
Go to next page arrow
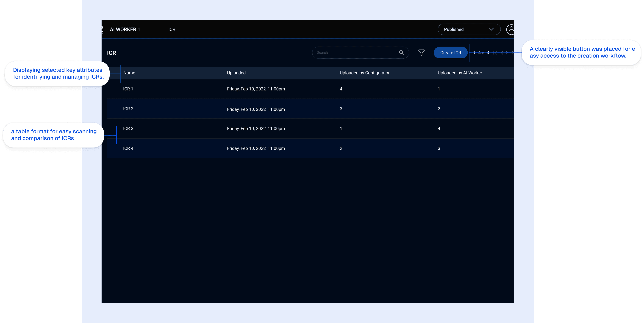(x=507, y=52)
